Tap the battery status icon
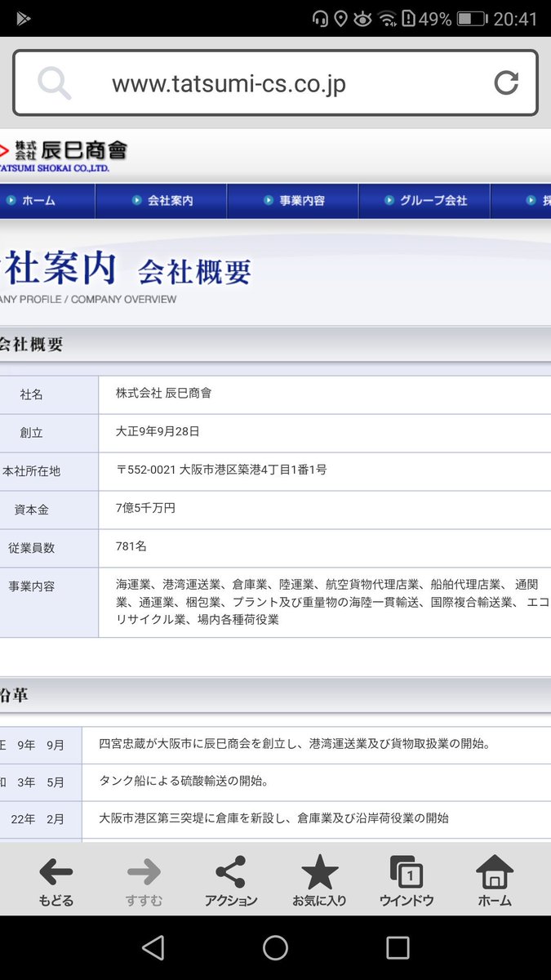551x980 pixels. (471, 18)
